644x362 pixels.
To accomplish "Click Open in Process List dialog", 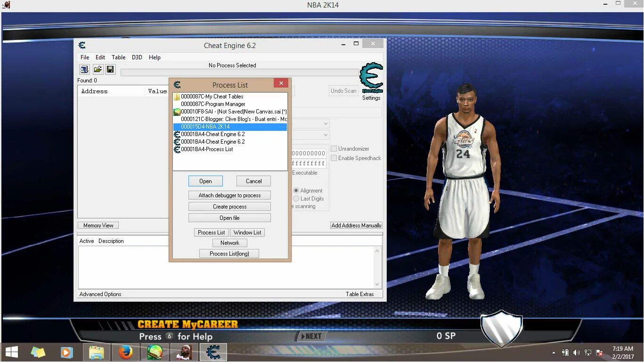I will click(x=205, y=181).
